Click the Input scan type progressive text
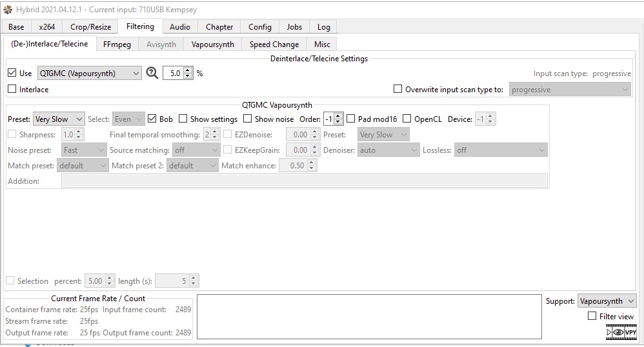 [x=612, y=74]
